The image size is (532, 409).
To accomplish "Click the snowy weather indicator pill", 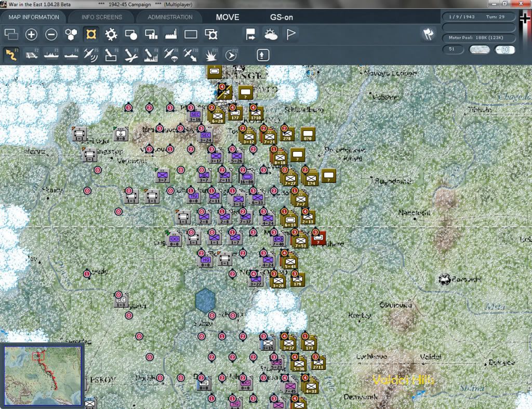I will [479, 49].
